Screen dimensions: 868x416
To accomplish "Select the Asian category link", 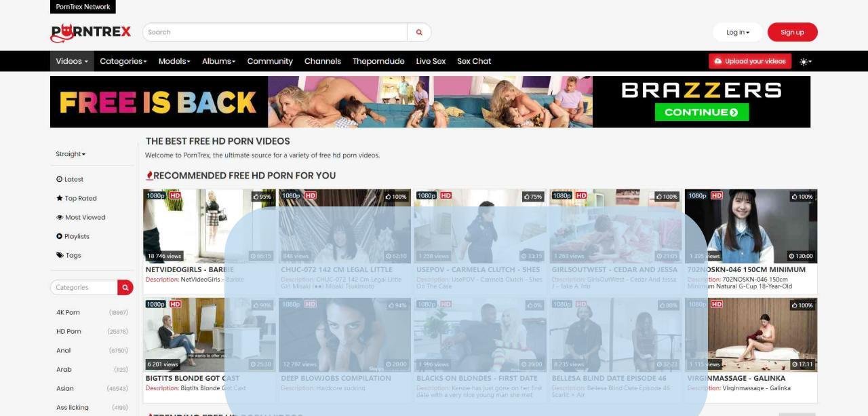I will pyautogui.click(x=65, y=388).
